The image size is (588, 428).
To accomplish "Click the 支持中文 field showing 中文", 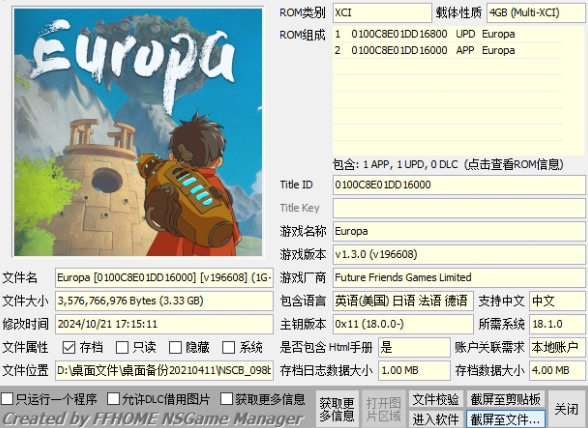I will click(557, 301).
